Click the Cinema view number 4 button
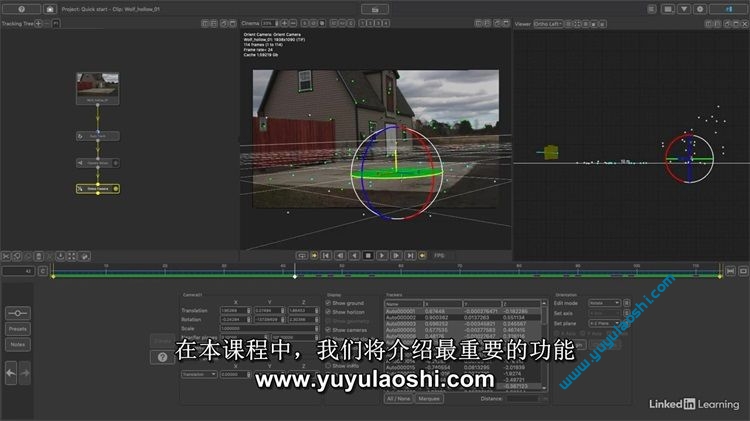750x421 pixels. [x=386, y=23]
